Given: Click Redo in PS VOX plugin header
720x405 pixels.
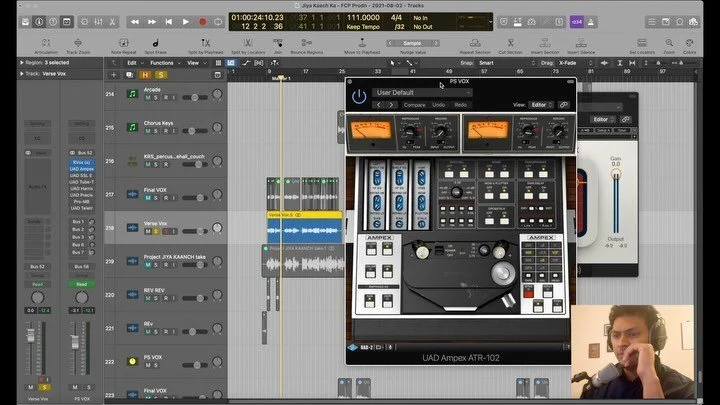Looking at the screenshot, I should coord(461,105).
